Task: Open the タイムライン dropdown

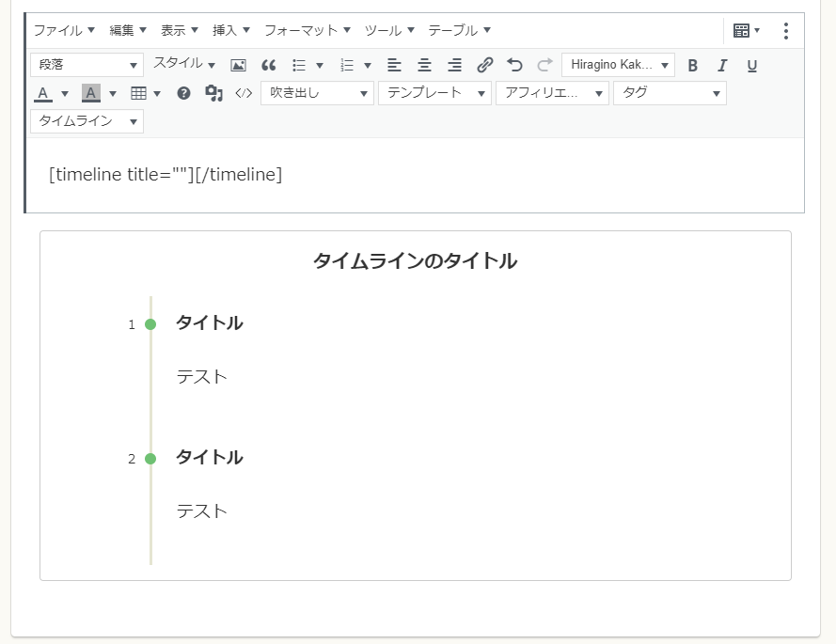Action: point(87,121)
